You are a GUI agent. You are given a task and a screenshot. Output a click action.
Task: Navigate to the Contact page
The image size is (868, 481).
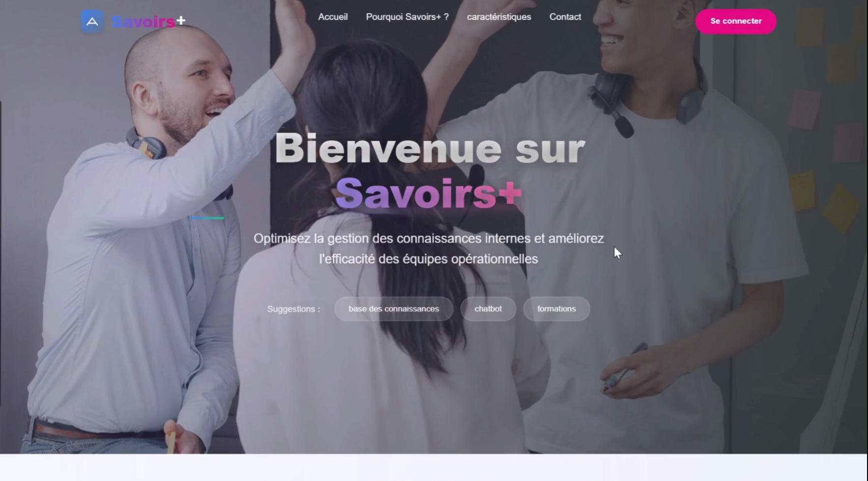click(565, 17)
